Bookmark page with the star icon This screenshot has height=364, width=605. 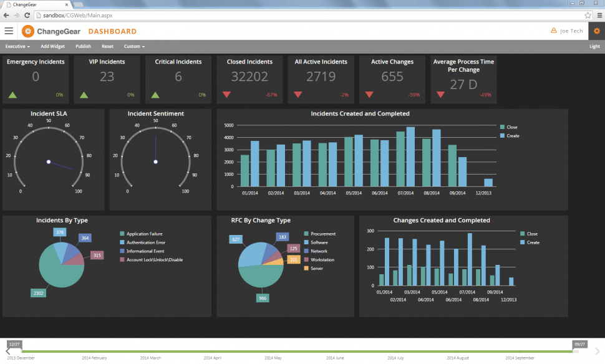coord(588,16)
